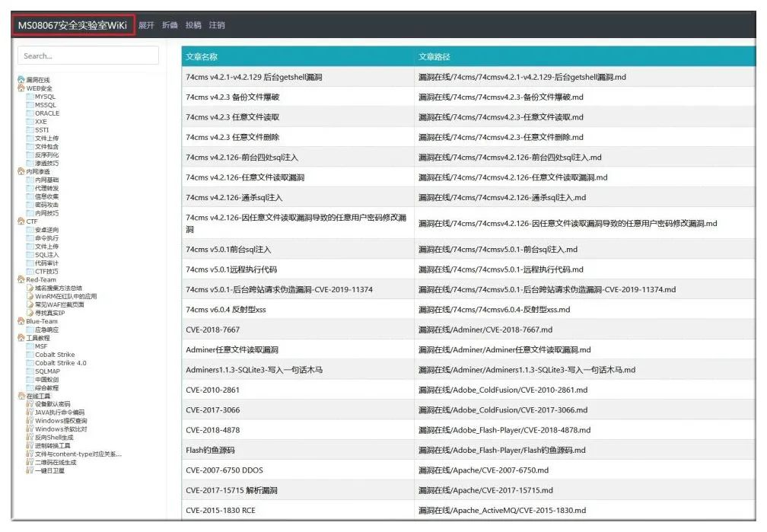
Task: Open 常见WAF拦截页面 article
Action: point(59,304)
